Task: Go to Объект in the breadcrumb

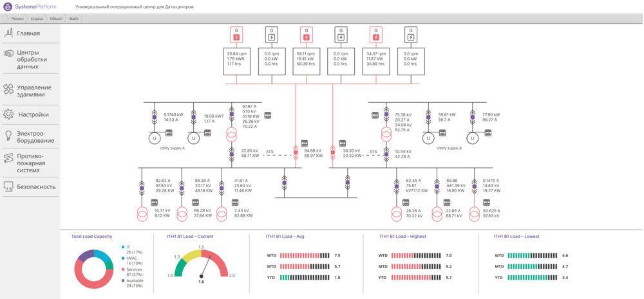Action: (x=57, y=19)
